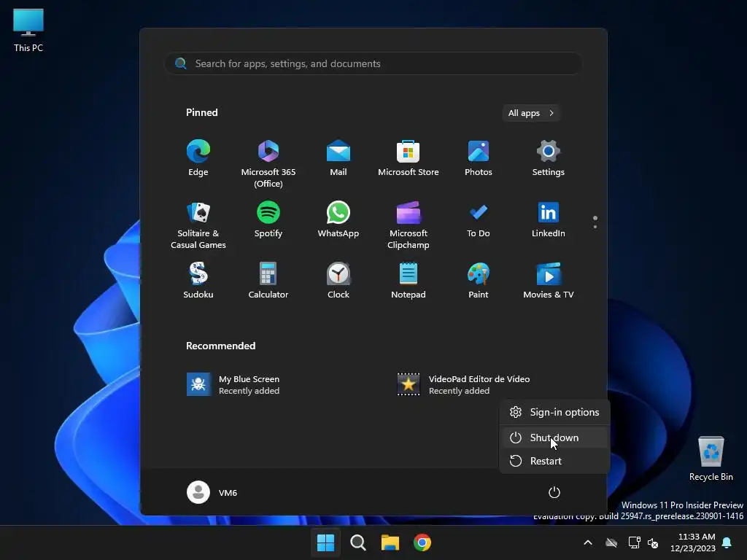Viewport: 747px width, 560px height.
Task: Open Settings from pinned apps
Action: (549, 159)
